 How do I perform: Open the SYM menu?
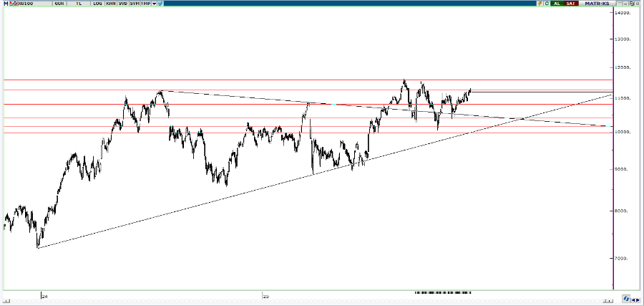click(136, 4)
